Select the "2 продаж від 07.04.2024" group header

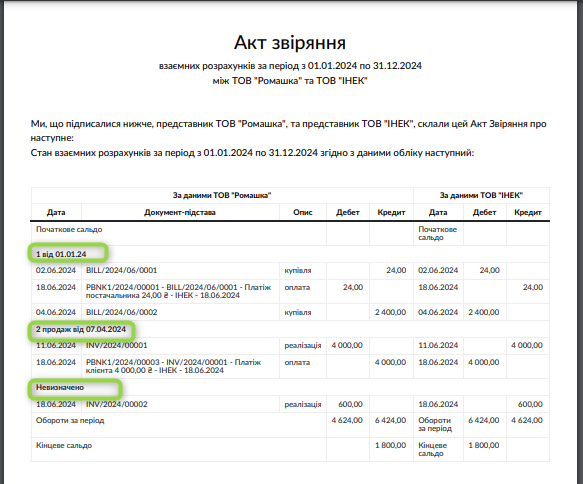pos(81,329)
